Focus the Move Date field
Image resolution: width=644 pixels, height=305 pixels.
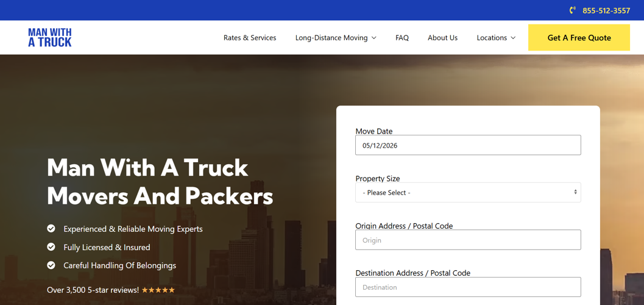pos(468,145)
